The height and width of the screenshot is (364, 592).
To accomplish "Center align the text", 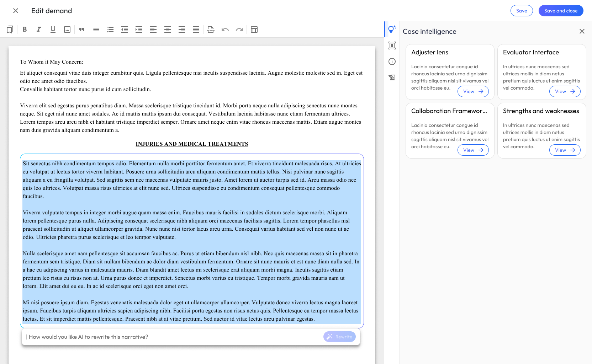I will point(168,30).
